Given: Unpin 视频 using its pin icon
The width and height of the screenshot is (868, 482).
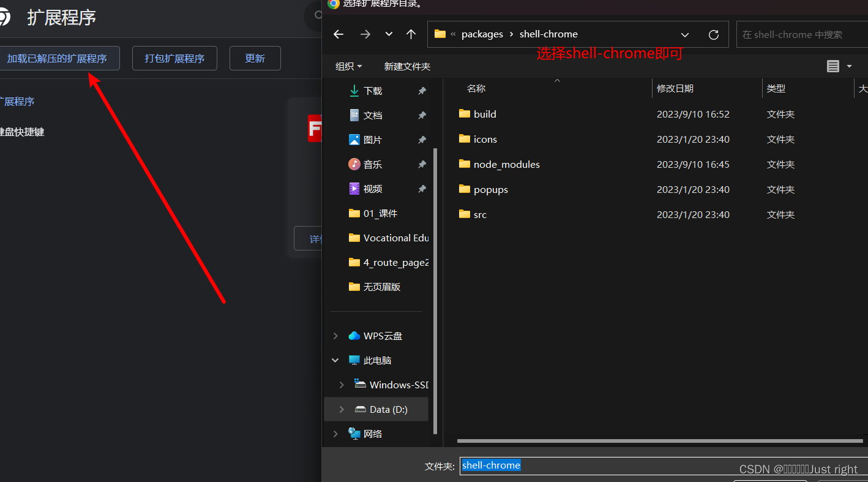Looking at the screenshot, I should click(x=422, y=189).
